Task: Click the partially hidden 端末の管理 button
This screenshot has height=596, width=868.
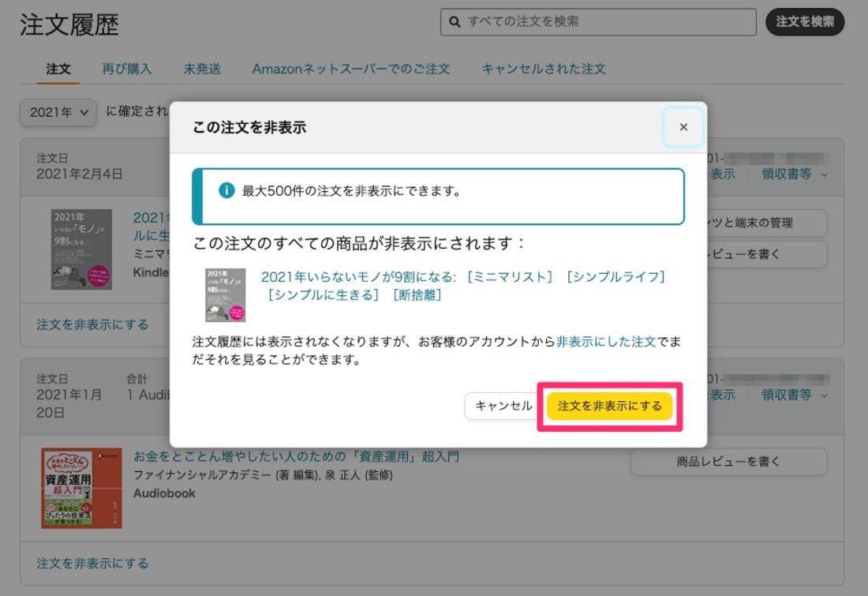Action: click(767, 223)
